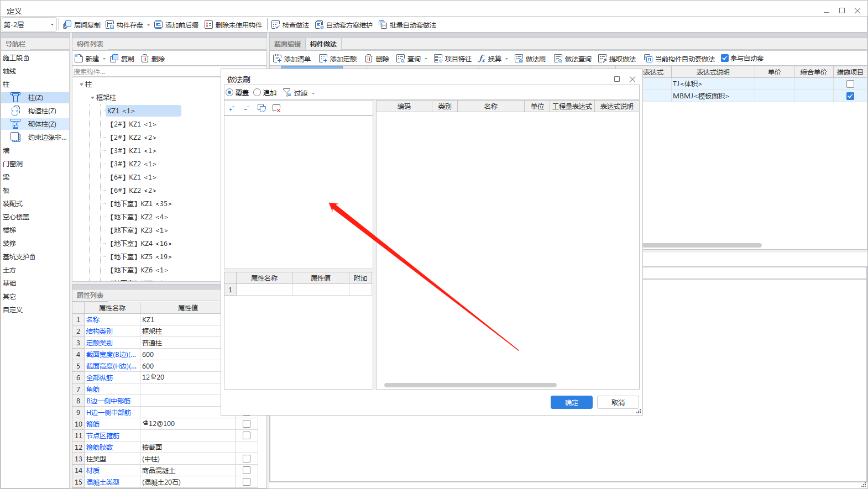Click 新建 in component list
The image size is (868, 489).
(x=87, y=59)
